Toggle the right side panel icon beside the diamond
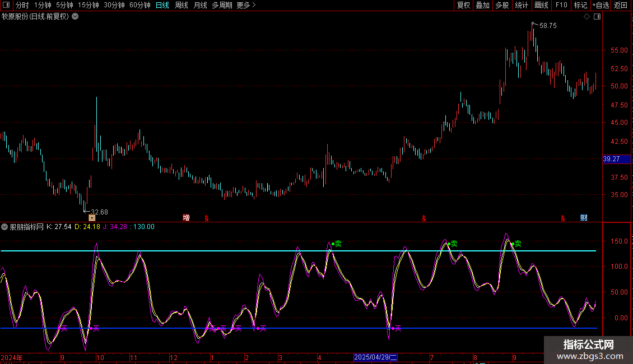The width and height of the screenshot is (633, 364). point(597,17)
